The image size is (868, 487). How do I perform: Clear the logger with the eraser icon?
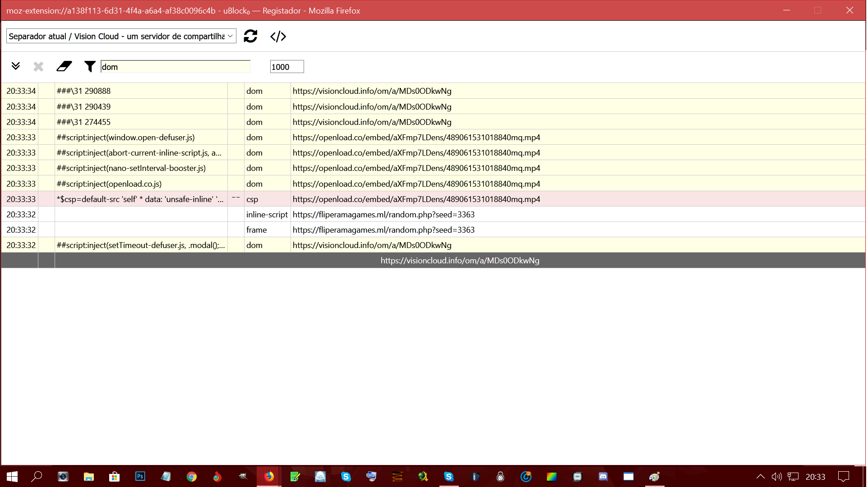coord(63,66)
